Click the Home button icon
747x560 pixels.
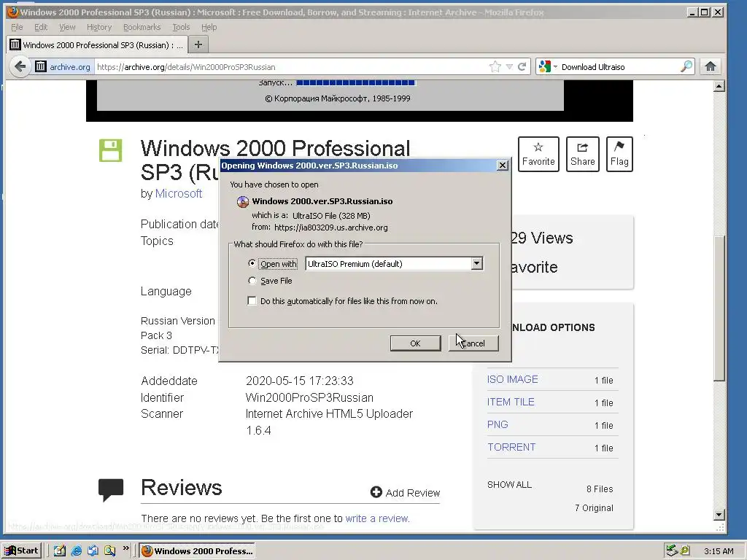(x=711, y=66)
